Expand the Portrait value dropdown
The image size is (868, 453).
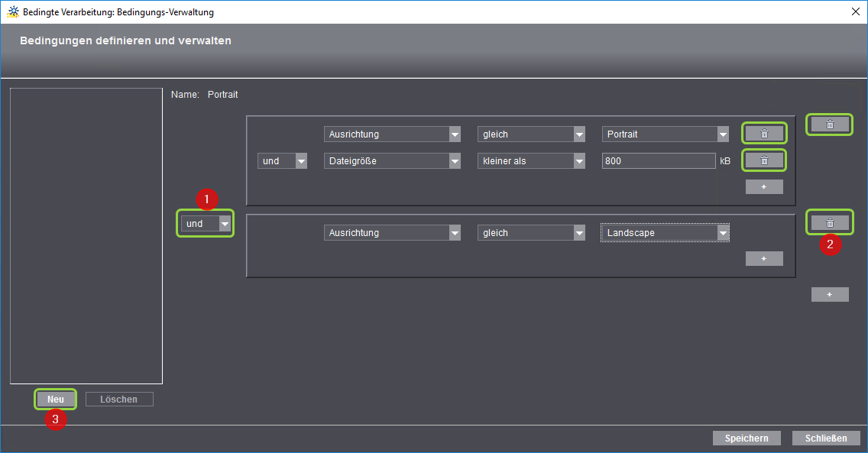click(665, 134)
